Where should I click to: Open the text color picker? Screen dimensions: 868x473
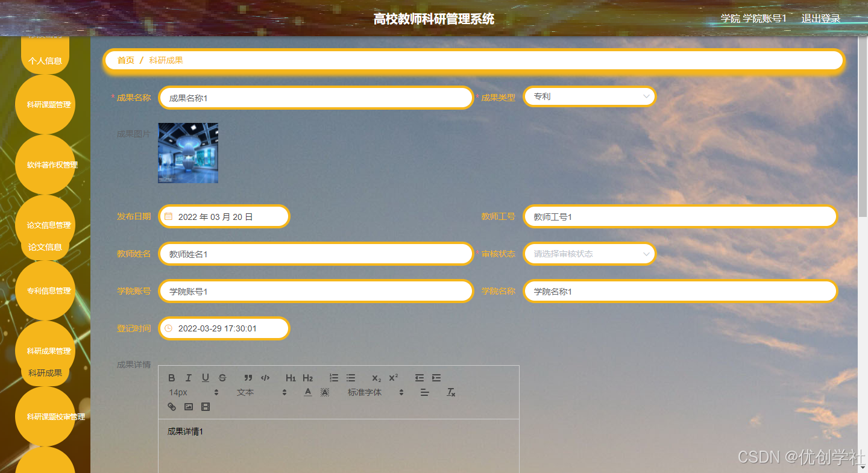point(308,392)
